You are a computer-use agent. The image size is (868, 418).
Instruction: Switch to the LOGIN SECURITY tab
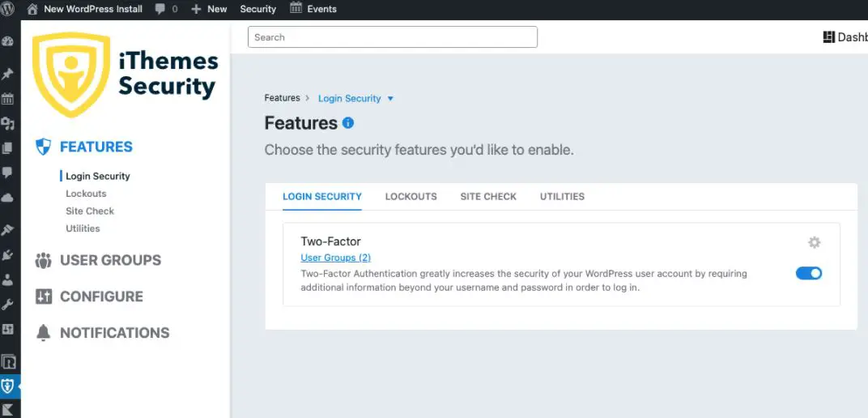[x=322, y=197]
